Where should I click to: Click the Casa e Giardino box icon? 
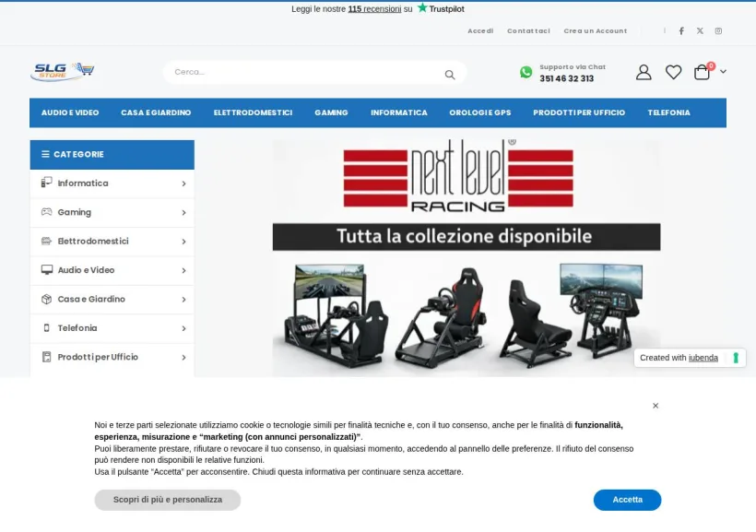pyautogui.click(x=46, y=299)
